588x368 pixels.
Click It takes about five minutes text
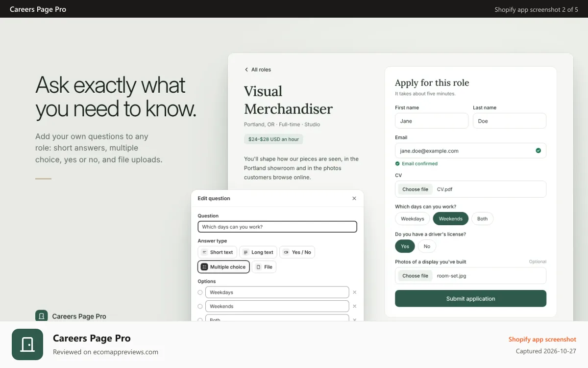coord(425,93)
